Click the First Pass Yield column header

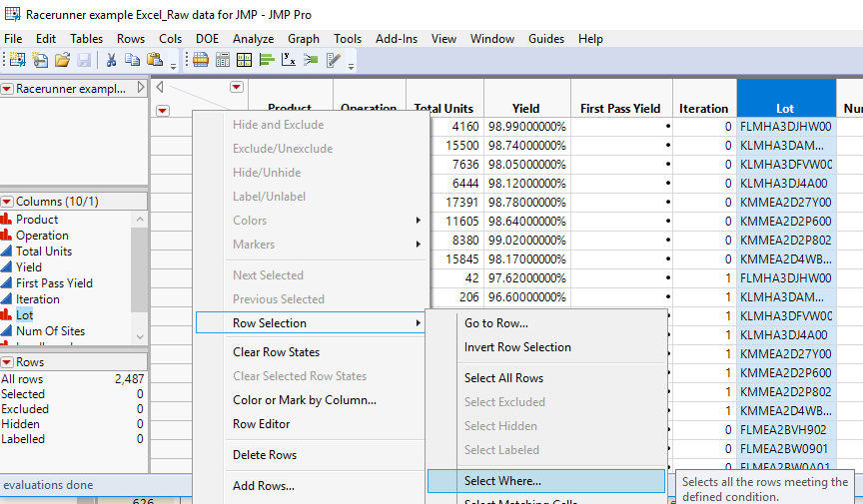click(621, 98)
